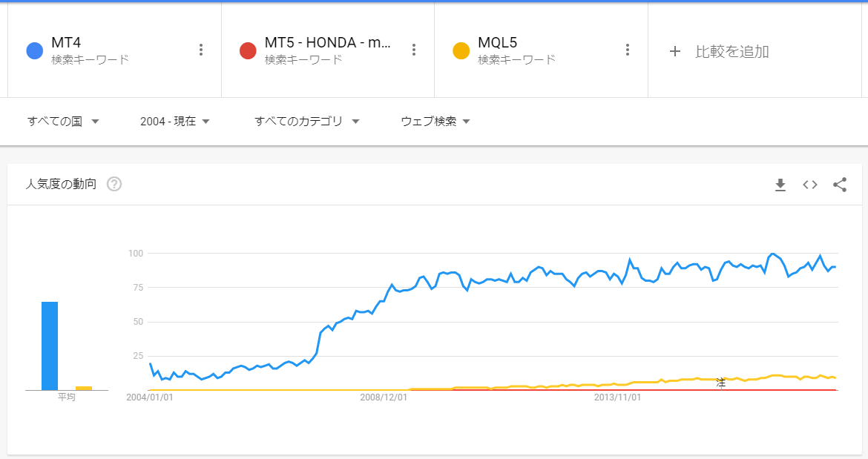Click the blue MT4 color dot

click(35, 50)
